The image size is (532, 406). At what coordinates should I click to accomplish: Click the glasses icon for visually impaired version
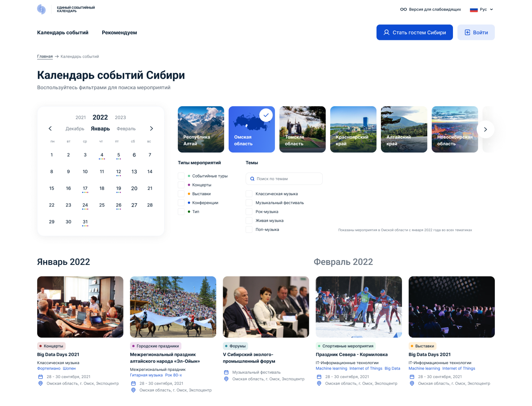click(403, 10)
